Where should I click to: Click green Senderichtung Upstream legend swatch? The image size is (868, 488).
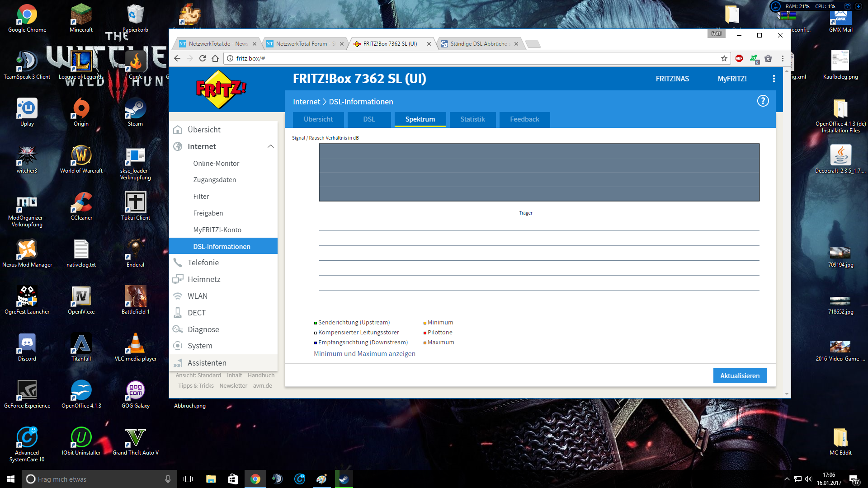click(316, 323)
